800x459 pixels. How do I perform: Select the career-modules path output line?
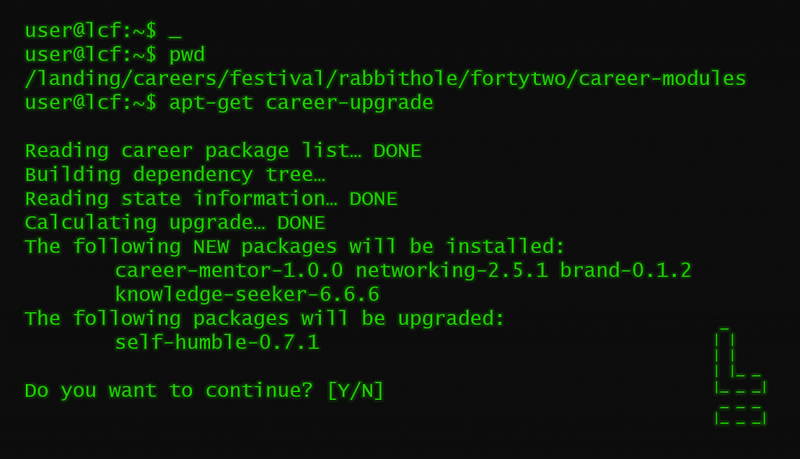(385, 79)
